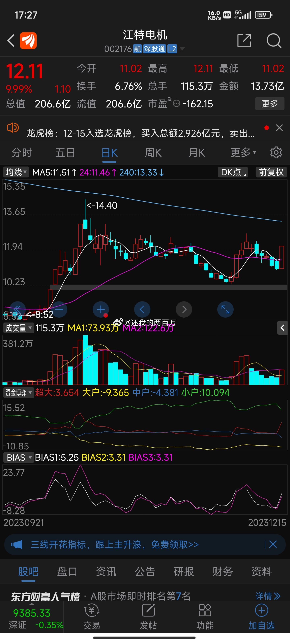Tap the 市盈 info circle icon

176,103
